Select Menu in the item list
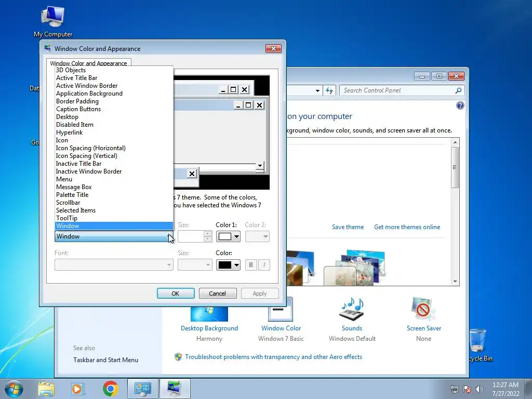The height and width of the screenshot is (399, 532). 114,179
